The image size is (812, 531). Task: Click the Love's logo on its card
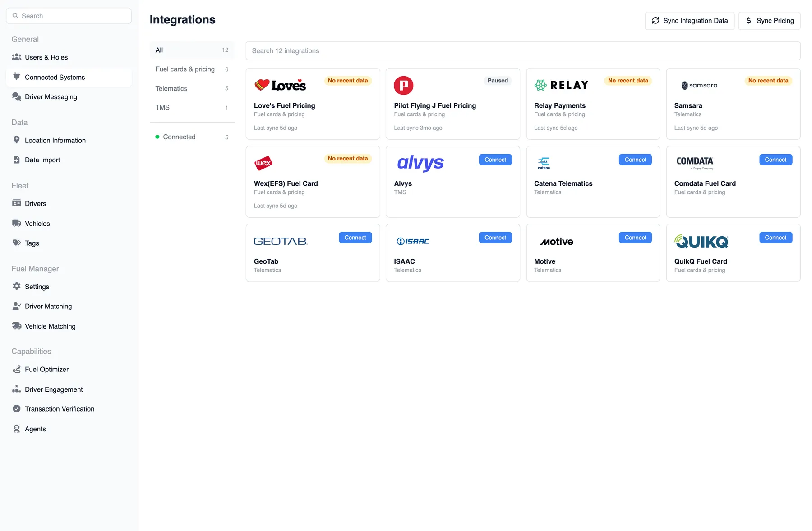pos(280,85)
